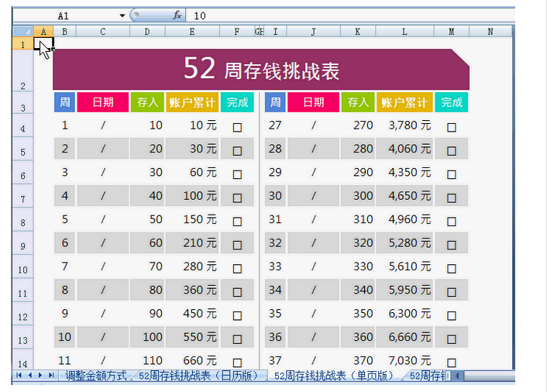
Task: Click the blue 周 header on left table
Action: point(64,102)
